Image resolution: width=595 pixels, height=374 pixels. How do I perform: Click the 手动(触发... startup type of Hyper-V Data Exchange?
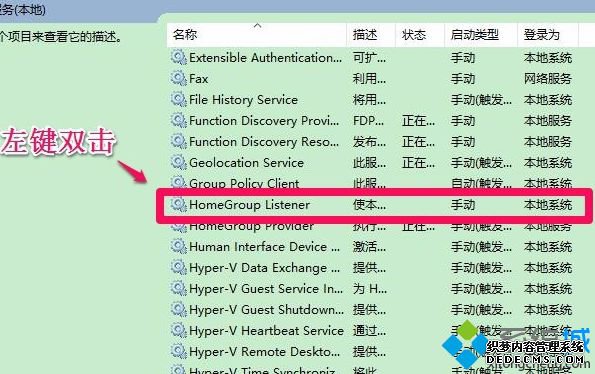point(481,268)
